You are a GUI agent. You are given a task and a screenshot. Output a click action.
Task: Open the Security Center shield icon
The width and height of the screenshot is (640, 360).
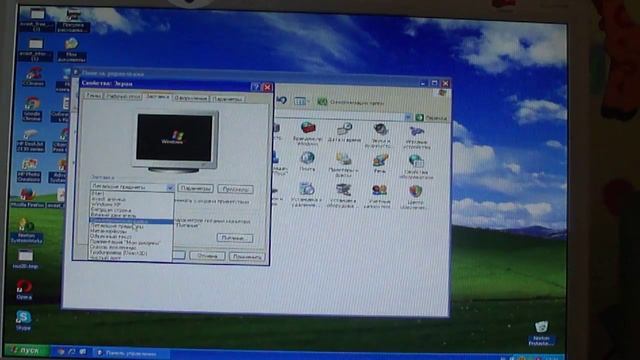(415, 197)
